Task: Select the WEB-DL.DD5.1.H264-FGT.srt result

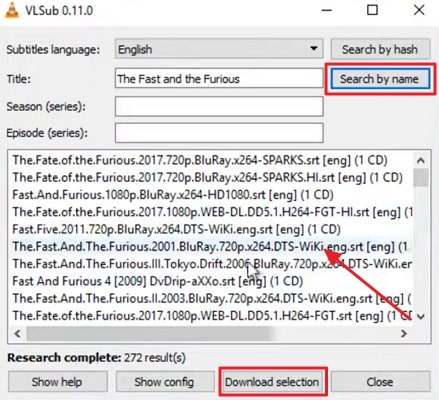Action: pyautogui.click(x=212, y=315)
